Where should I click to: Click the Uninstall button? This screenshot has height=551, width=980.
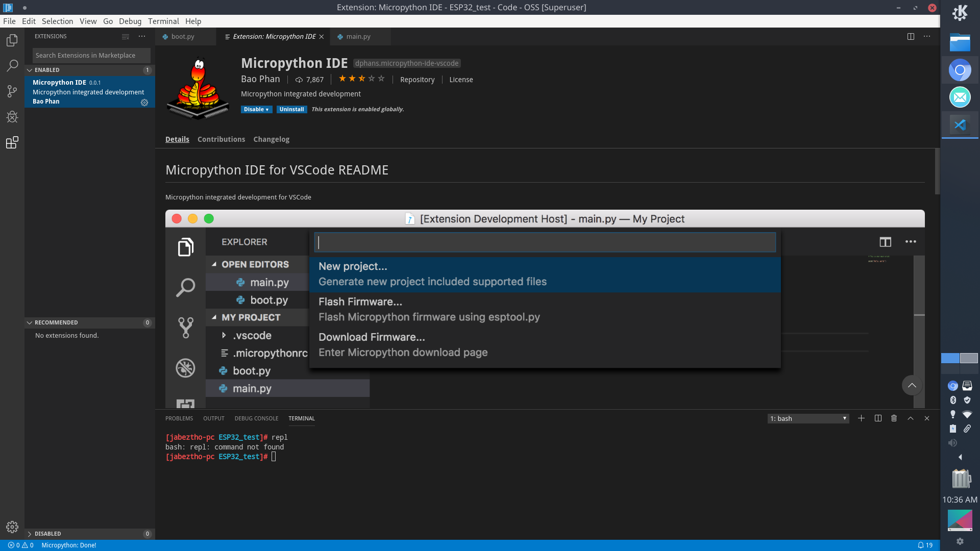(291, 109)
